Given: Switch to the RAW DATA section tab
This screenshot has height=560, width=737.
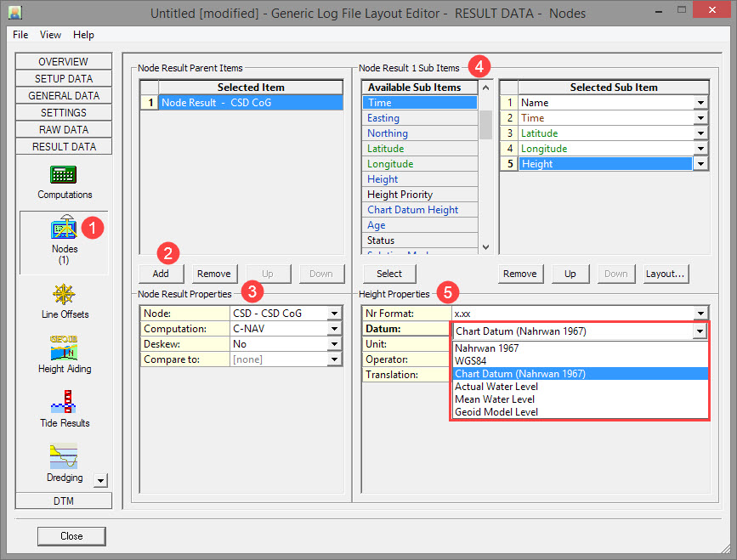Looking at the screenshot, I should pyautogui.click(x=64, y=129).
